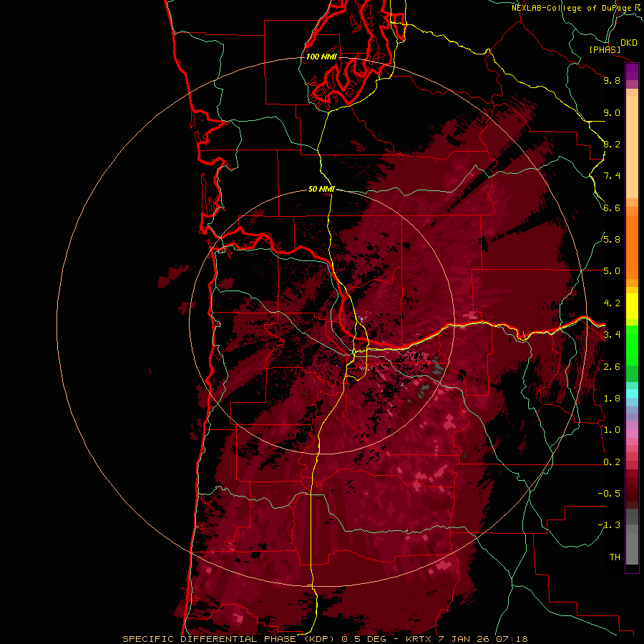Click the 5.0 scale value

click(612, 271)
